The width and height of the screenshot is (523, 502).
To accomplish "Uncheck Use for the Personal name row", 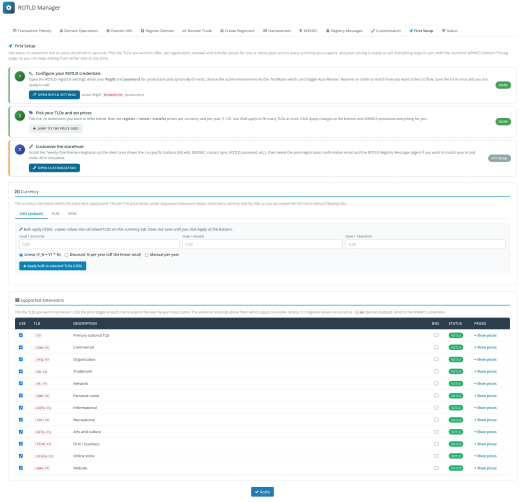I will [21, 396].
